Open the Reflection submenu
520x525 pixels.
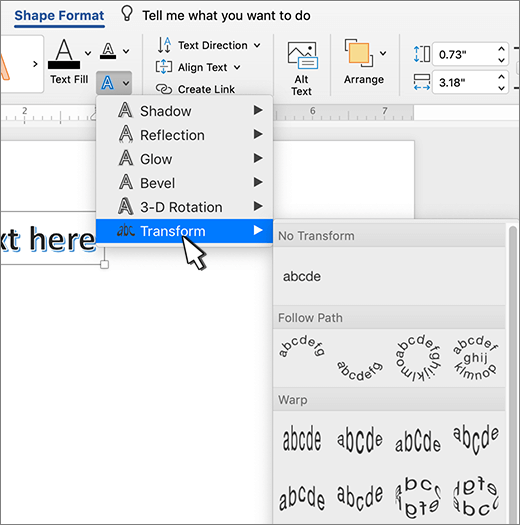184,135
